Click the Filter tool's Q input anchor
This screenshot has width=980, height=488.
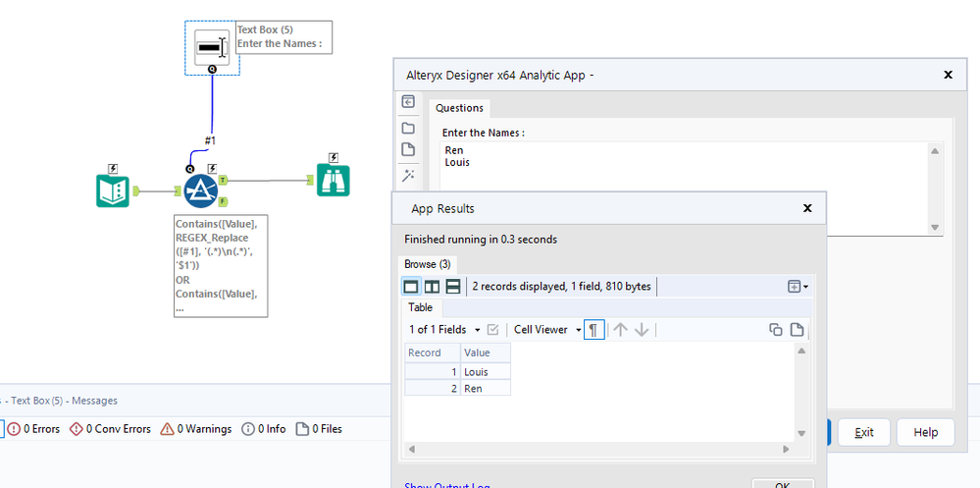[190, 168]
